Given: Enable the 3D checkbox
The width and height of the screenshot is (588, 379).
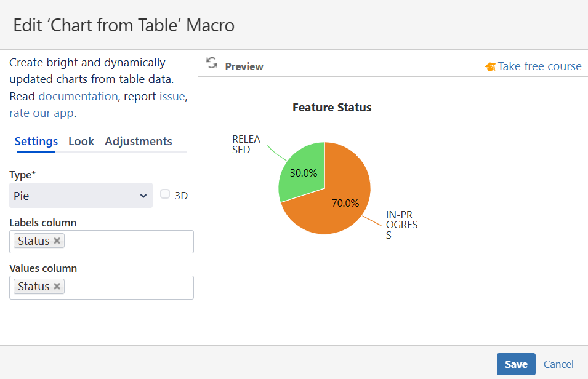Looking at the screenshot, I should 165,194.
